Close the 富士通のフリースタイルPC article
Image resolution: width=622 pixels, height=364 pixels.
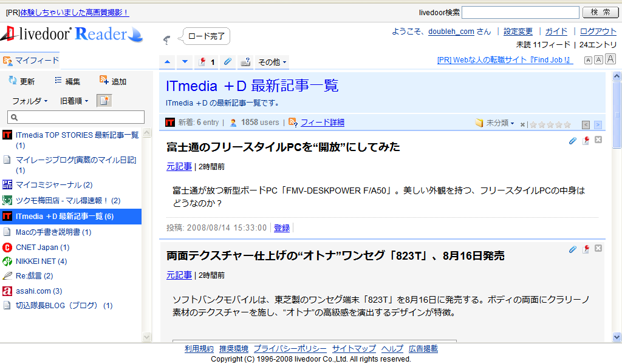(x=598, y=140)
